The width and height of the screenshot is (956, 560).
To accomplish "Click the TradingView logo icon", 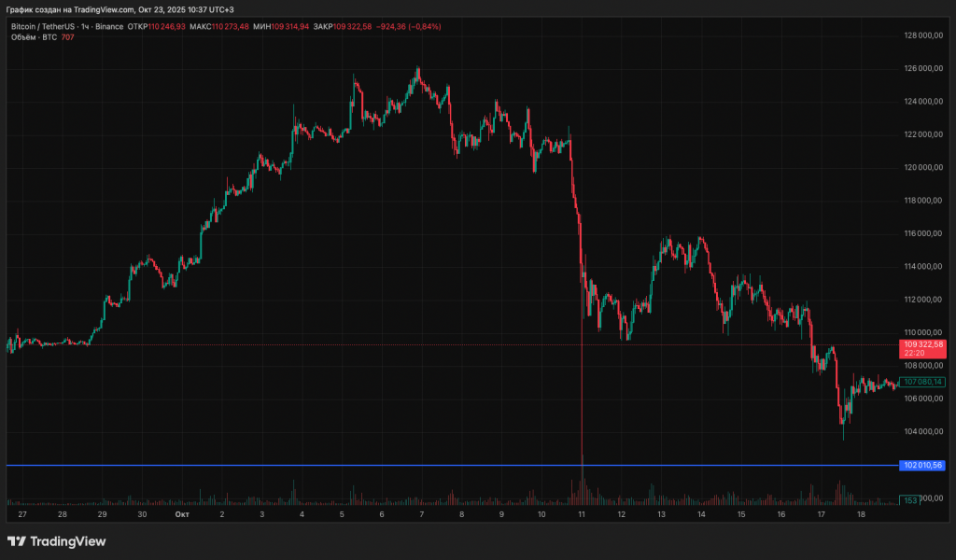I will 16,541.
